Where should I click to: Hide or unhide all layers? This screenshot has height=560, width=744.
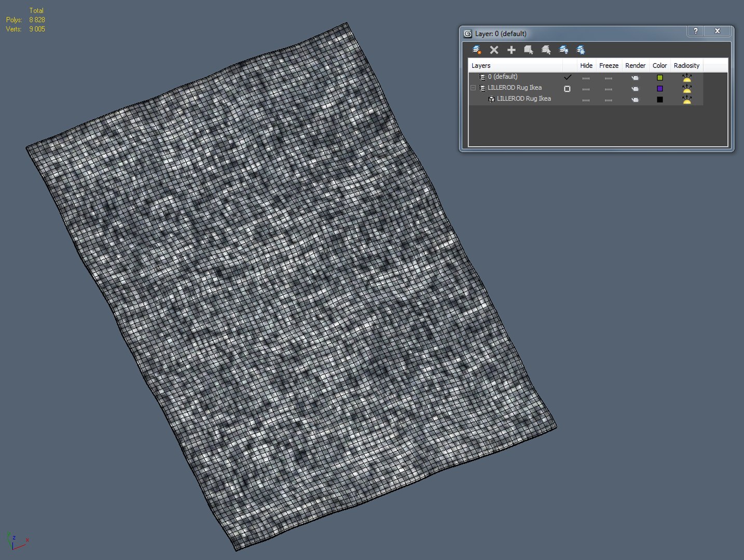[x=563, y=50]
